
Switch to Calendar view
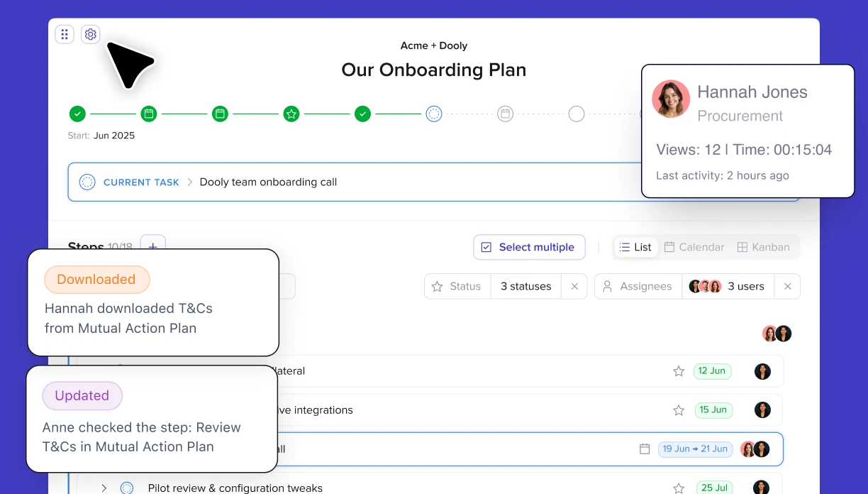point(694,247)
